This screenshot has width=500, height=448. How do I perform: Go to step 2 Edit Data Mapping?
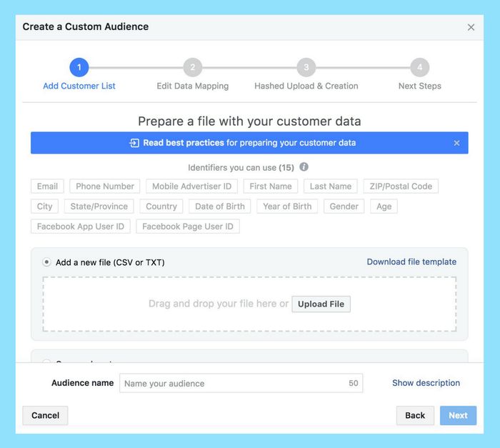192,68
